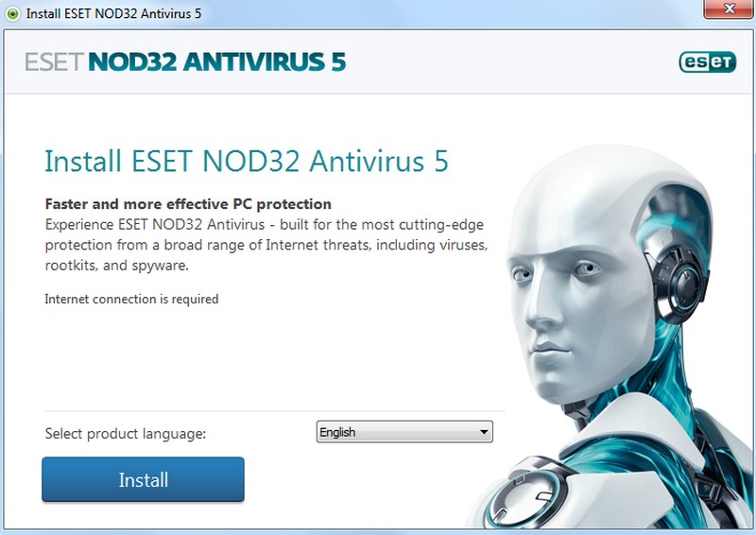Click the 'Install ESET NOD32 Antivirus 5' title bar text

coord(113,13)
